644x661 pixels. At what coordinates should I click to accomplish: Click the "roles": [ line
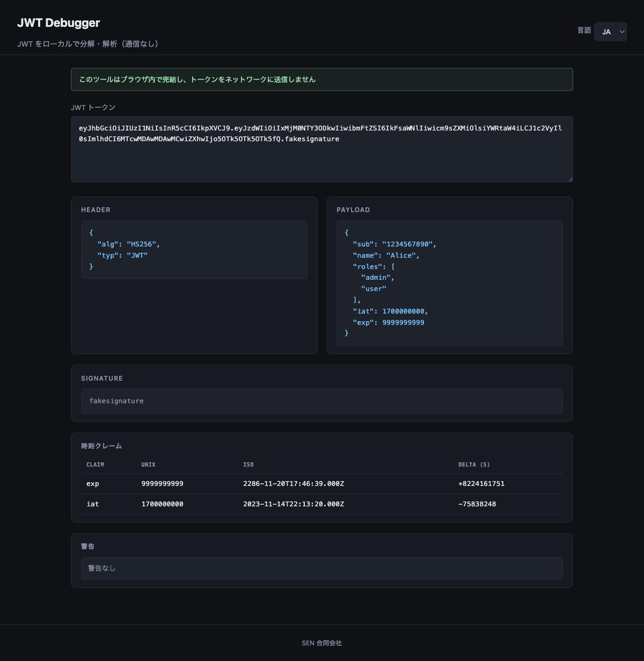pyautogui.click(x=374, y=267)
